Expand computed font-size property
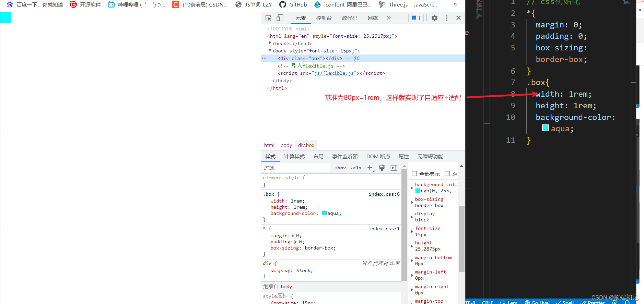 click(412, 231)
